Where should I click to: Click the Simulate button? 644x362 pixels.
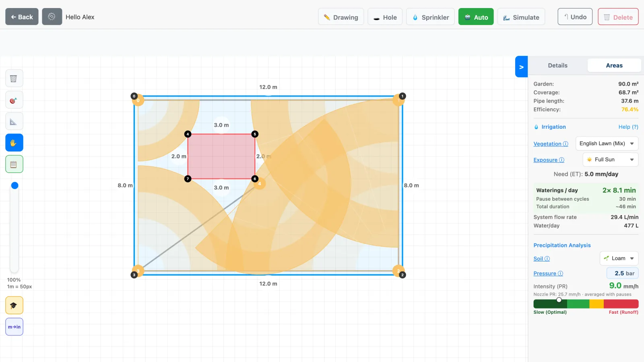click(x=521, y=17)
